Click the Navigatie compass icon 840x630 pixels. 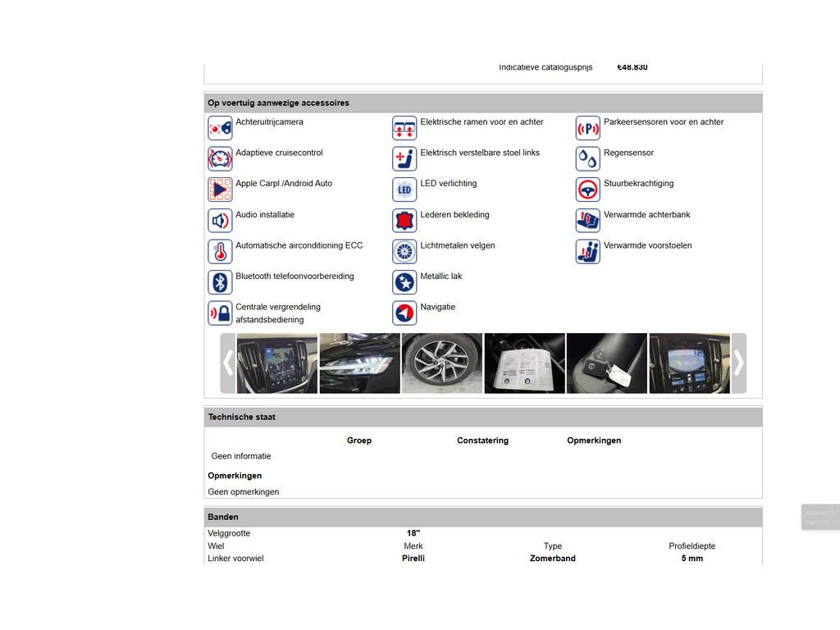(x=404, y=313)
